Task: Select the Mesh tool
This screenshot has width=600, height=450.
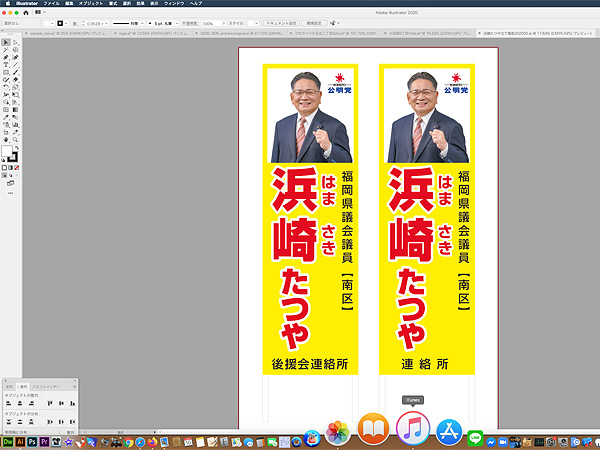Action: pos(6,110)
